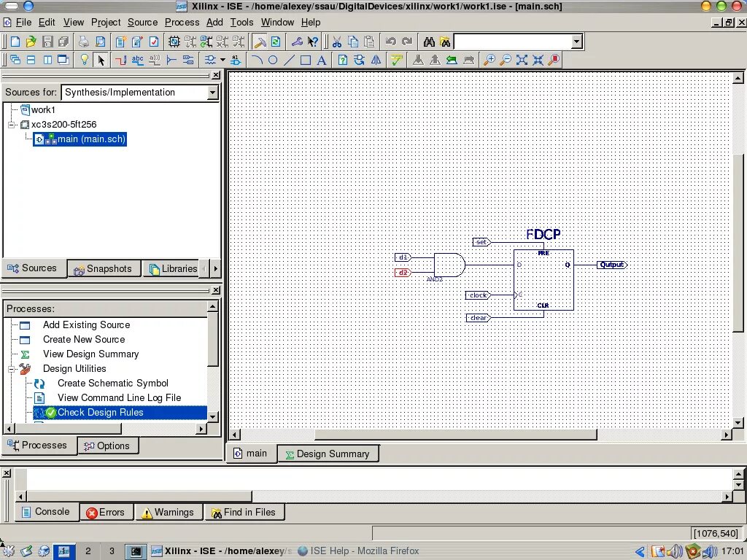This screenshot has width=747, height=560.
Task: Switch to the Options tab
Action: coord(107,446)
